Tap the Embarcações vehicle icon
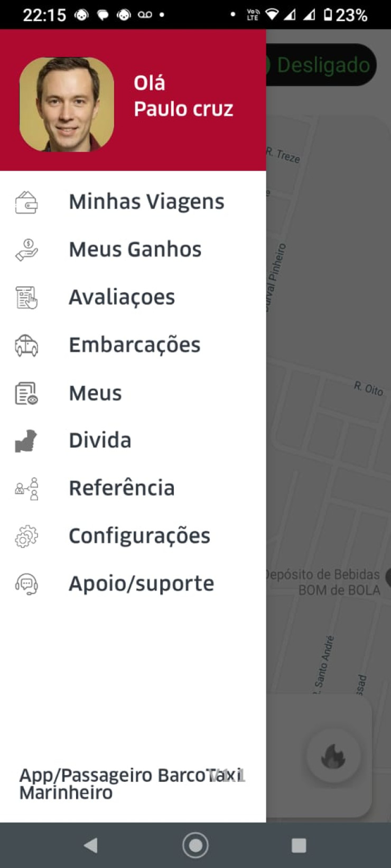Image resolution: width=391 pixels, height=868 pixels. 26,346
